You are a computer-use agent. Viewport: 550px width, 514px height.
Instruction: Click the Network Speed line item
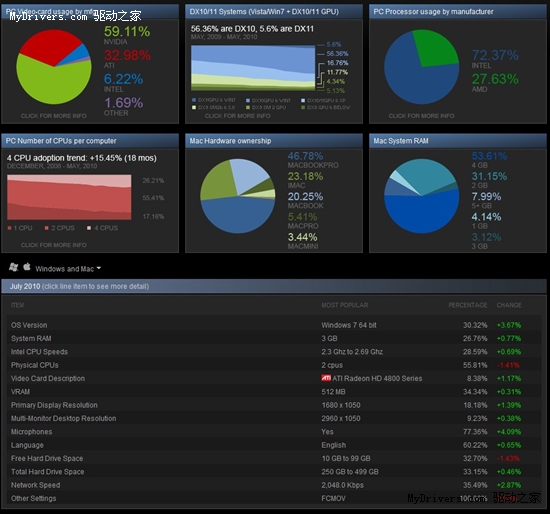click(274, 485)
